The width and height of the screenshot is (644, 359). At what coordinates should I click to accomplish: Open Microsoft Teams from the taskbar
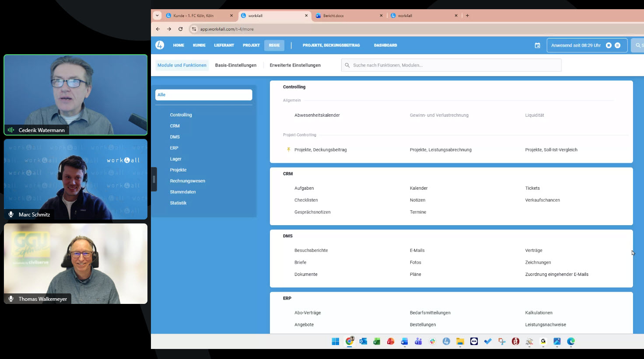pos(418,342)
